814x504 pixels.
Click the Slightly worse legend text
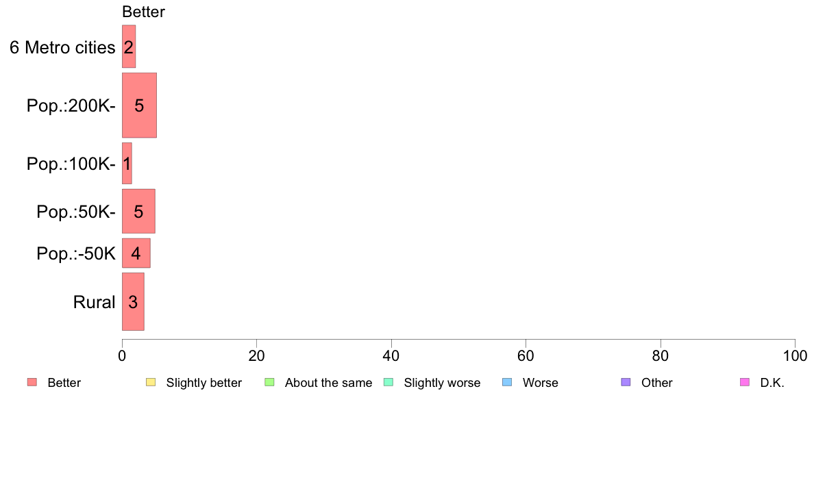(x=443, y=383)
